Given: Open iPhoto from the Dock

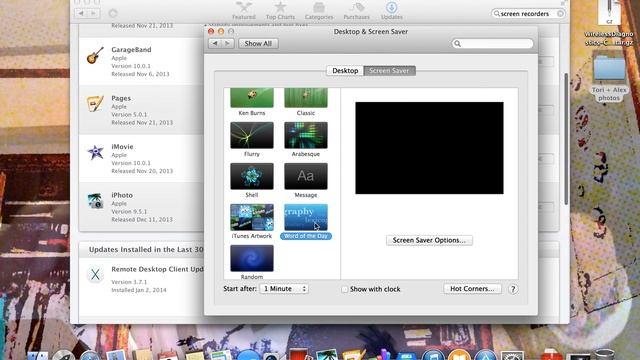Looking at the screenshot, I should [x=327, y=355].
